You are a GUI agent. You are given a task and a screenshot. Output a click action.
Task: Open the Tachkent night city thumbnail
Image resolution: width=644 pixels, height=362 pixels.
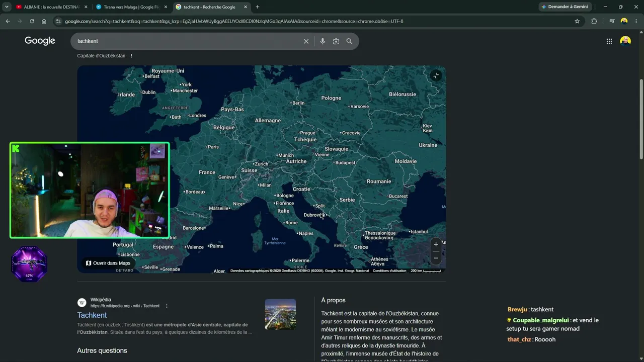280,314
